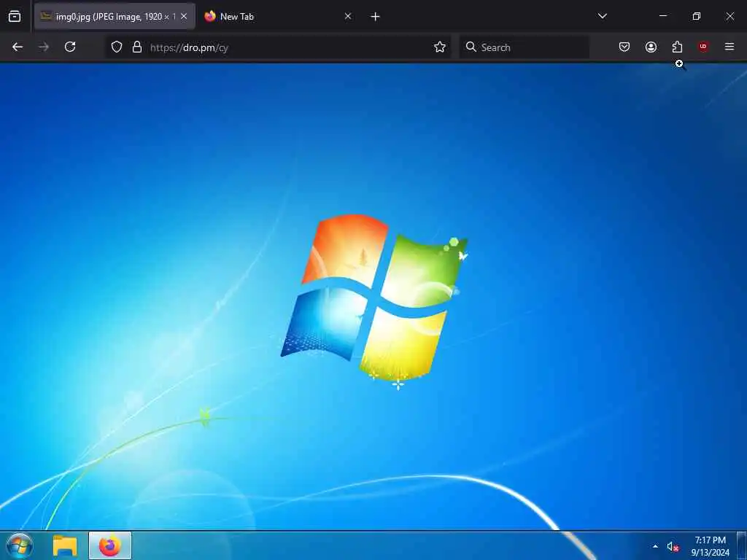
Task: Click the forward navigation arrow
Action: pos(44,47)
